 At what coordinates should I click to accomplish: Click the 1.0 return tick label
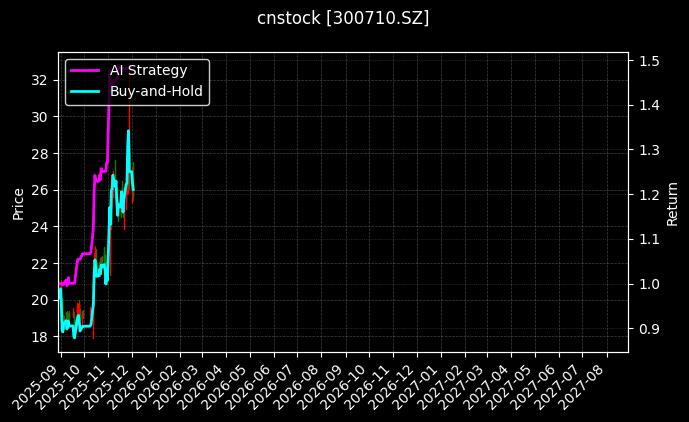[649, 284]
